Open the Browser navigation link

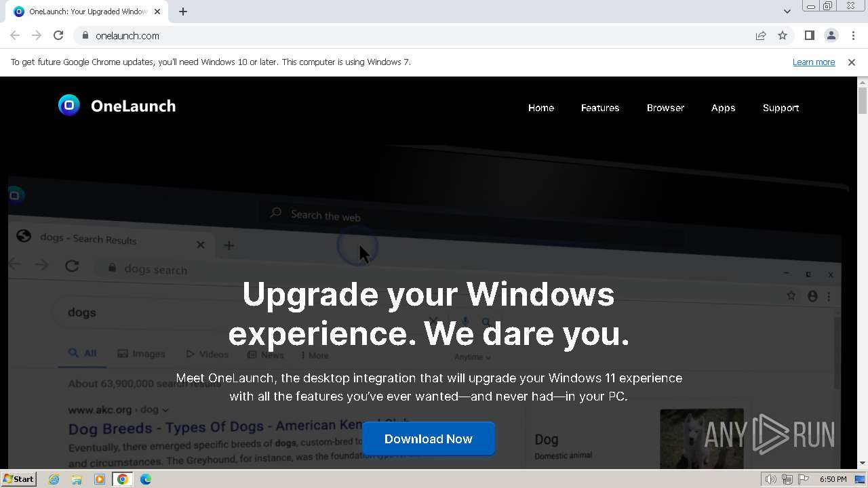click(x=665, y=108)
